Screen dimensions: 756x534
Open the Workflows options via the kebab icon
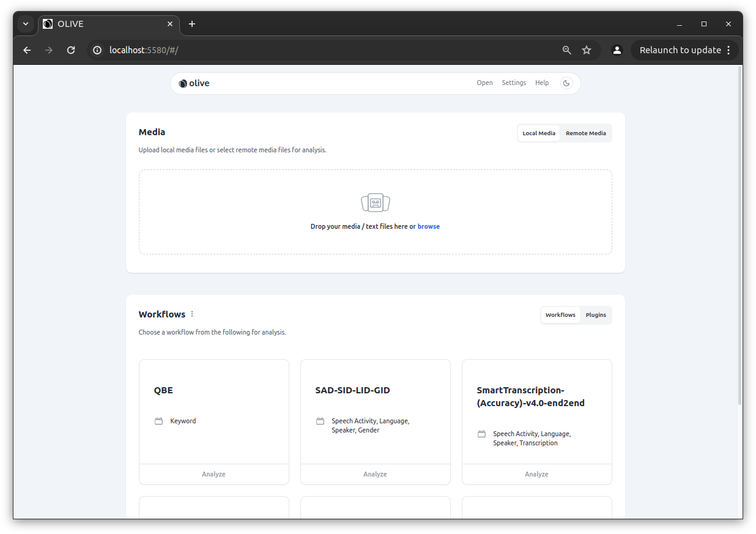pyautogui.click(x=191, y=313)
